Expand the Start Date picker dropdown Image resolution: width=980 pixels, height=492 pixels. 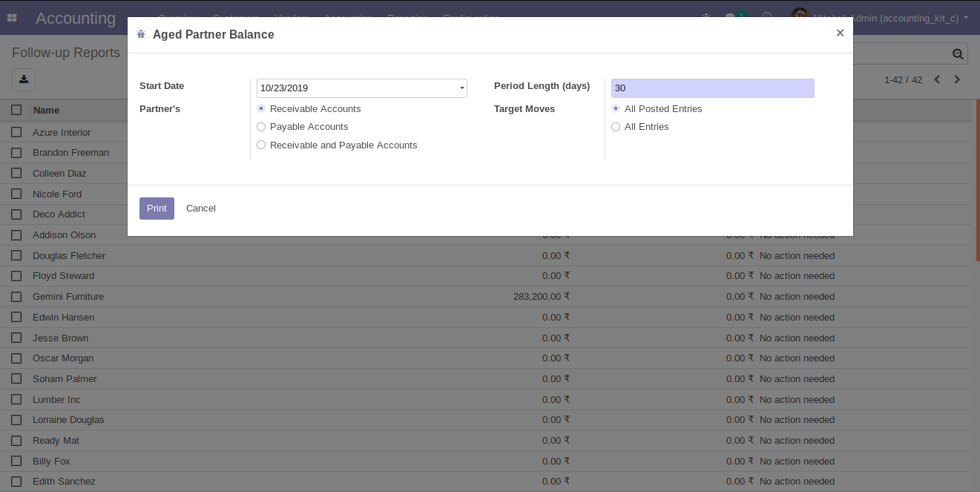pyautogui.click(x=461, y=88)
